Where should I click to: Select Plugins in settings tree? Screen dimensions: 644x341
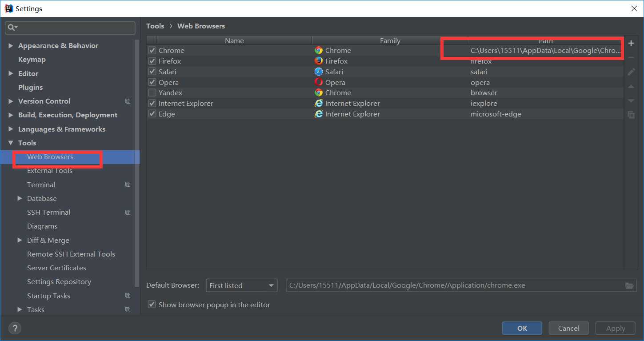[31, 88]
